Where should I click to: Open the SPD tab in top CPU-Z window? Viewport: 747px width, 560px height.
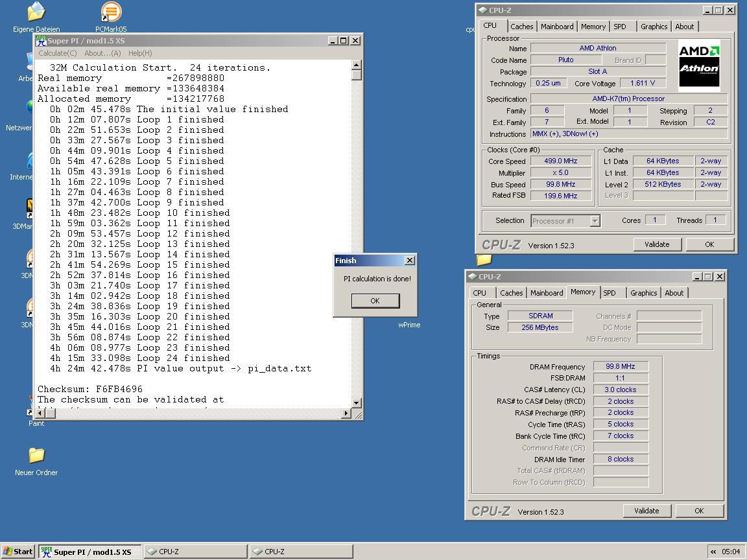point(620,27)
